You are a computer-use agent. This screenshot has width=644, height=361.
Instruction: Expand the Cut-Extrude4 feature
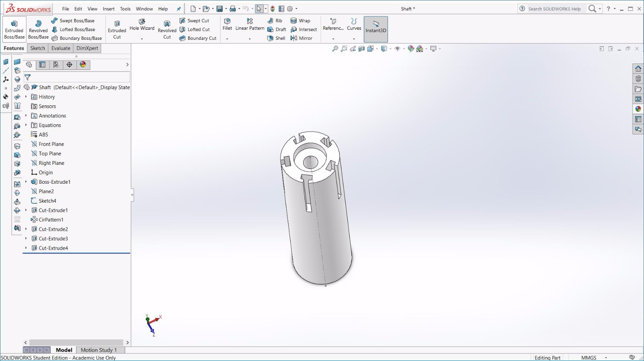26,248
